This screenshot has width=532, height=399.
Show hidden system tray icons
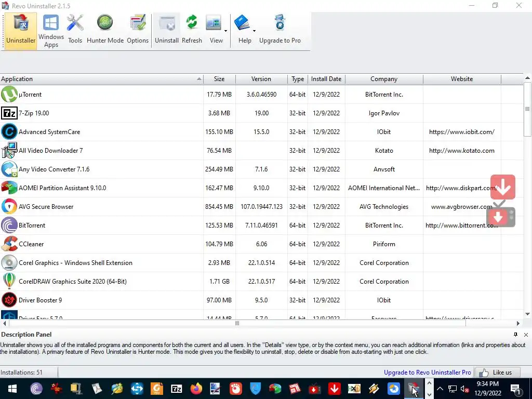(440, 389)
